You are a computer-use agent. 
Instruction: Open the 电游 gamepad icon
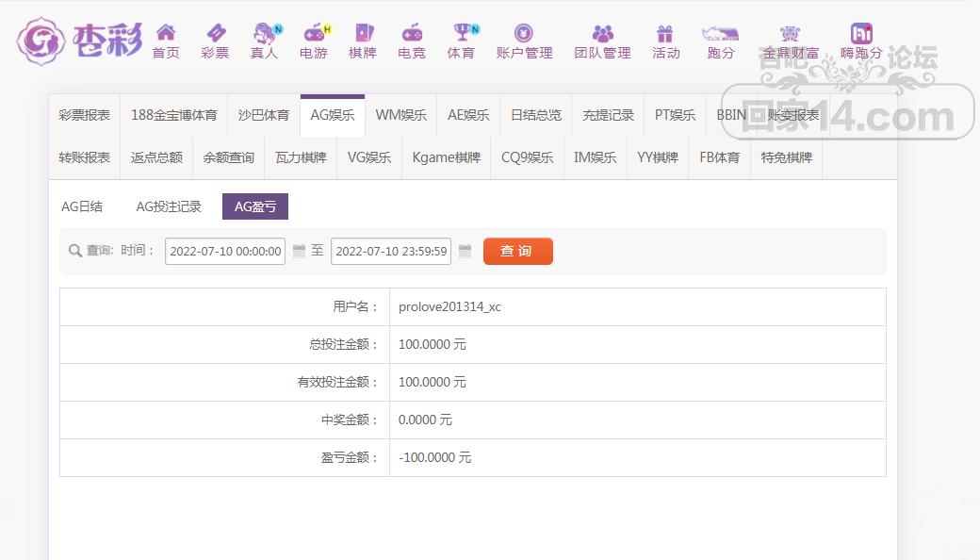point(313,34)
